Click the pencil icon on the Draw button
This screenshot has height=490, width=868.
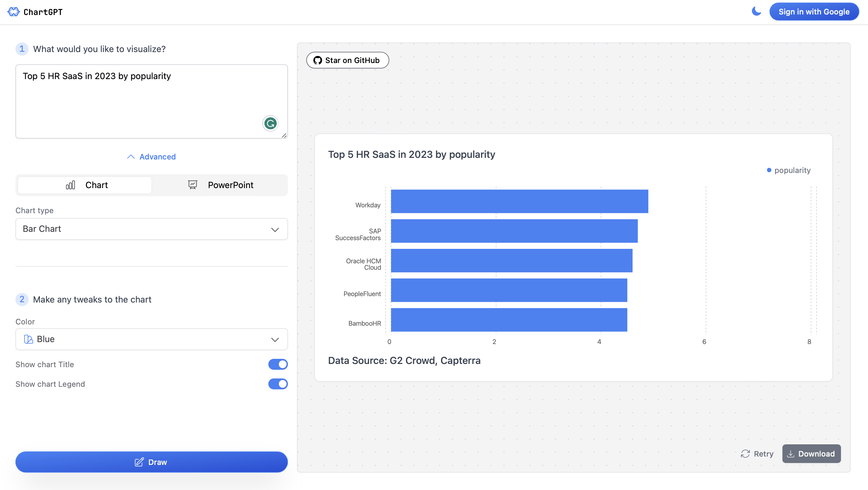(139, 462)
